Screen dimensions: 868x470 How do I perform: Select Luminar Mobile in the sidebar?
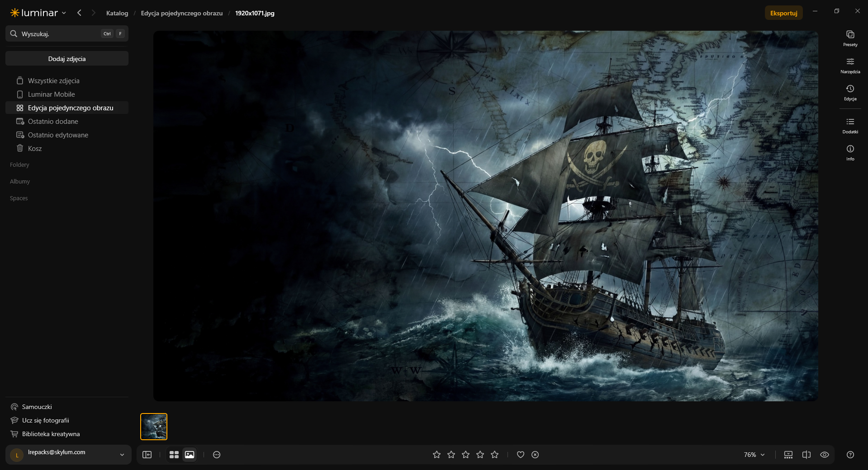click(x=67, y=94)
